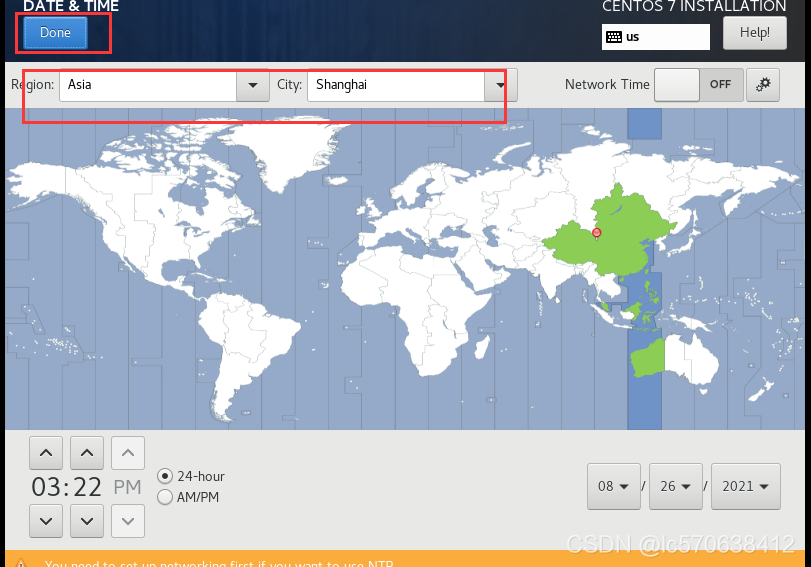Viewport: 811px width, 567px height.
Task: Click the red location pin on map
Action: tap(596, 233)
